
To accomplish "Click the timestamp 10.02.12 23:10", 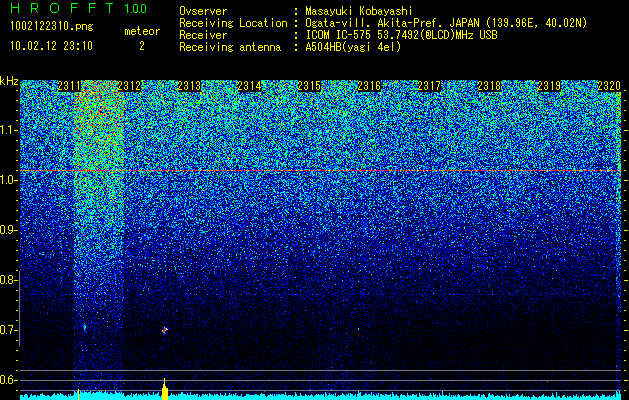I will coord(51,46).
